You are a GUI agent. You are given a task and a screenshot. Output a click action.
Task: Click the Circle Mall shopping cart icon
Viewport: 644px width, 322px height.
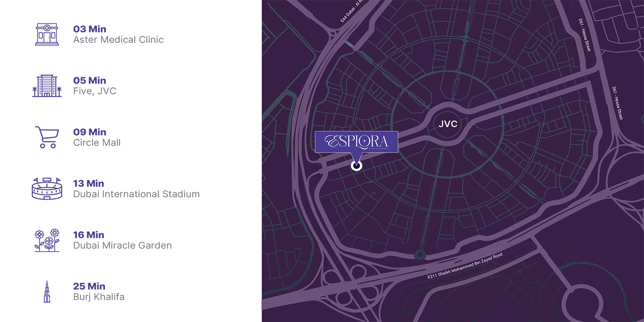click(x=47, y=138)
